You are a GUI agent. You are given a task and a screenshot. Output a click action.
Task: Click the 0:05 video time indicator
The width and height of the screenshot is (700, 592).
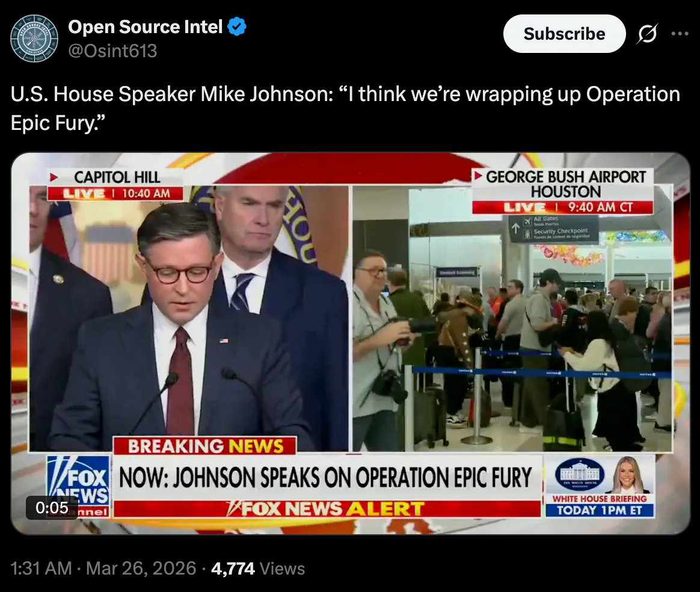[52, 508]
